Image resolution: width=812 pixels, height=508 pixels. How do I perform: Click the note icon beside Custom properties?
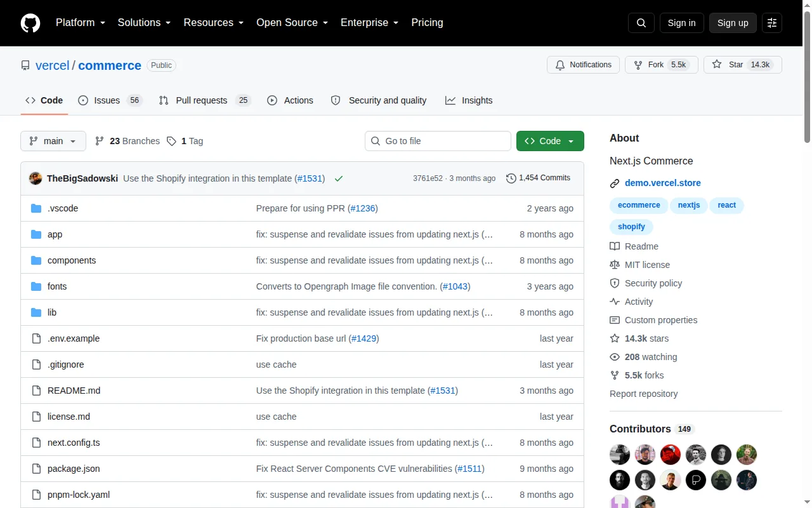615,320
